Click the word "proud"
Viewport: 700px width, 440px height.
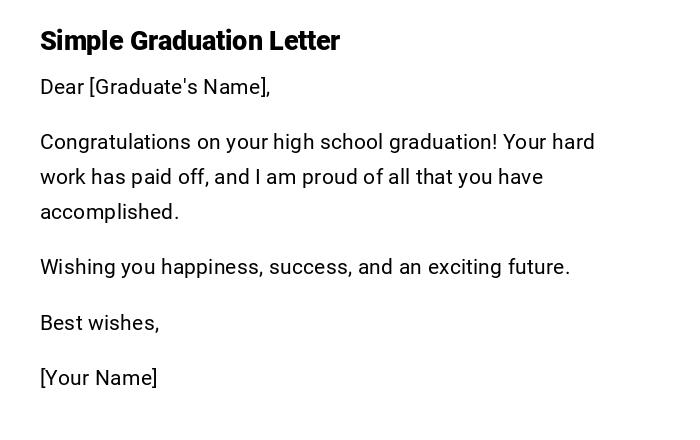pyautogui.click(x=329, y=177)
